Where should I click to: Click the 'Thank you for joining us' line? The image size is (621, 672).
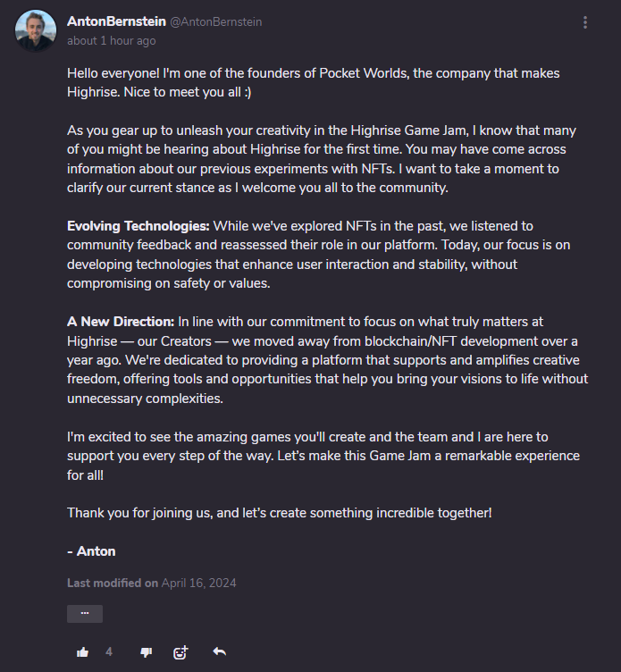[279, 513]
